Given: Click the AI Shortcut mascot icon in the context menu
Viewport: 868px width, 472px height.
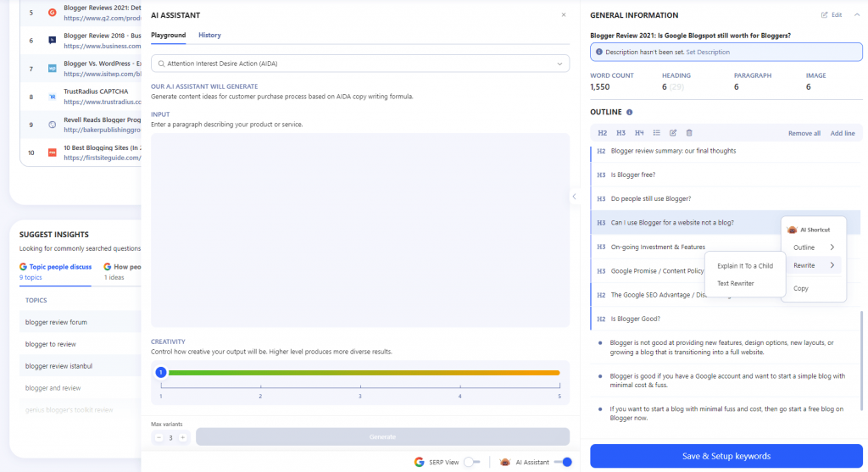Looking at the screenshot, I should pos(793,230).
